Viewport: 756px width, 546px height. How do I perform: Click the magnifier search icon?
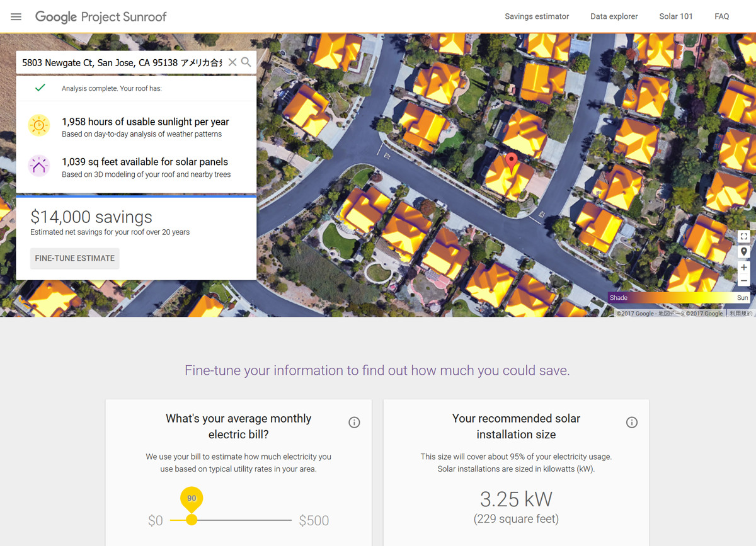point(246,62)
